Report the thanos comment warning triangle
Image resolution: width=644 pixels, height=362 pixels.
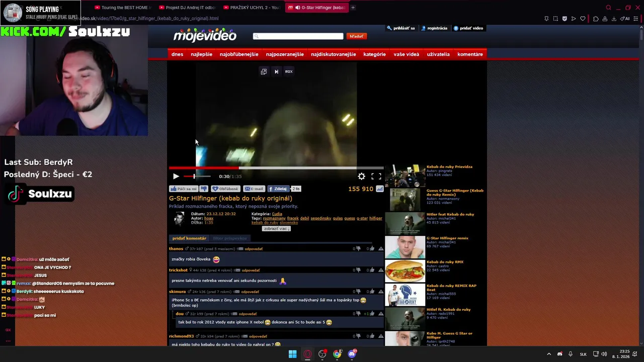coord(381,249)
